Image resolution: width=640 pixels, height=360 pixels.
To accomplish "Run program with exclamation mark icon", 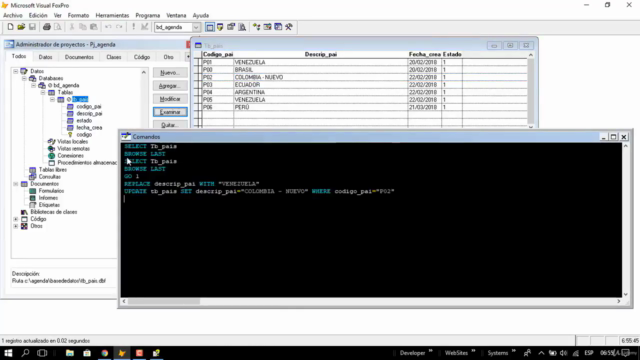I will coord(133,27).
